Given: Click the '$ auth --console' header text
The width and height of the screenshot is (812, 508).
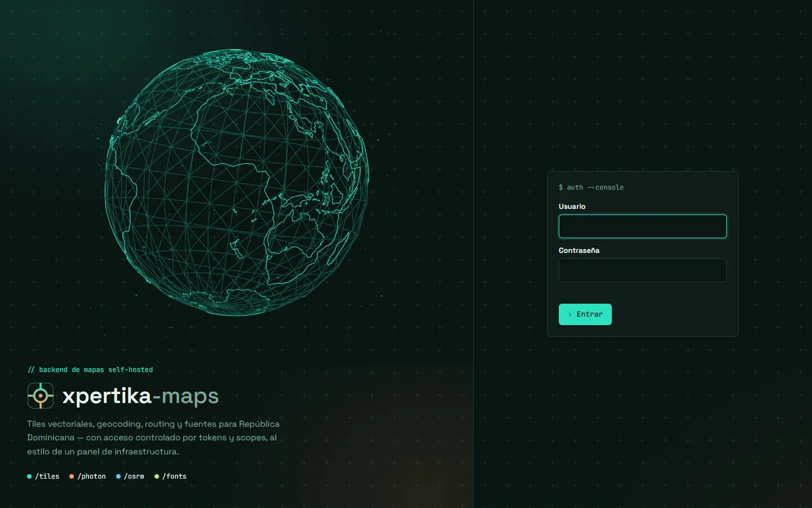Looking at the screenshot, I should click(591, 187).
